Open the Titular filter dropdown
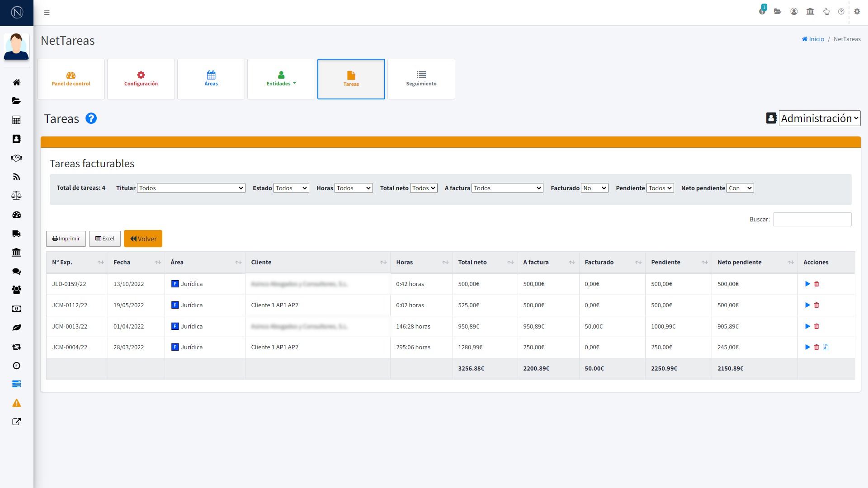Viewport: 868px width, 488px height. pos(191,188)
